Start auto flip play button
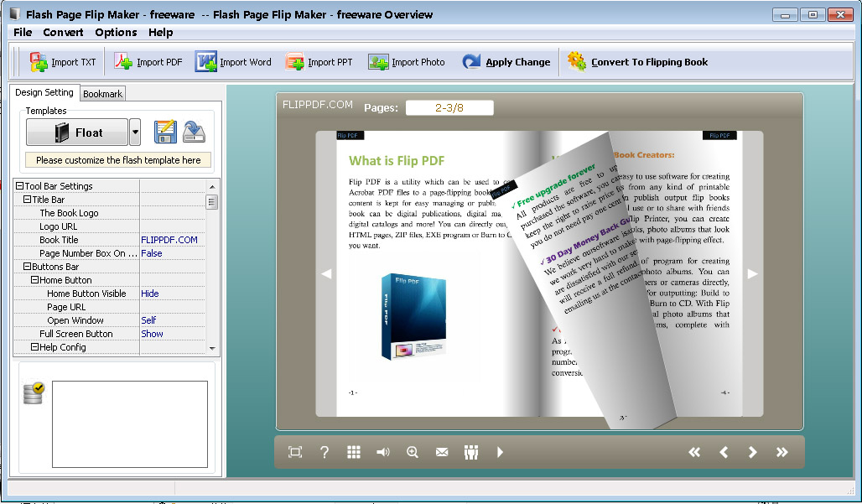The image size is (862, 504). click(x=500, y=452)
